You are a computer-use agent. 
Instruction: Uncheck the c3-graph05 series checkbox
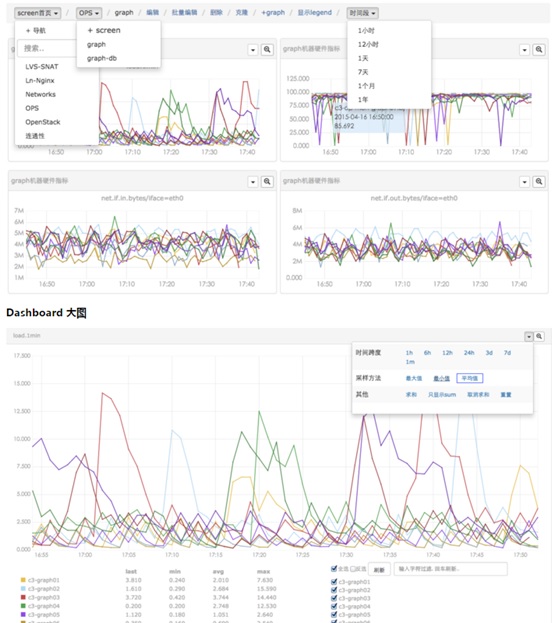click(x=334, y=615)
